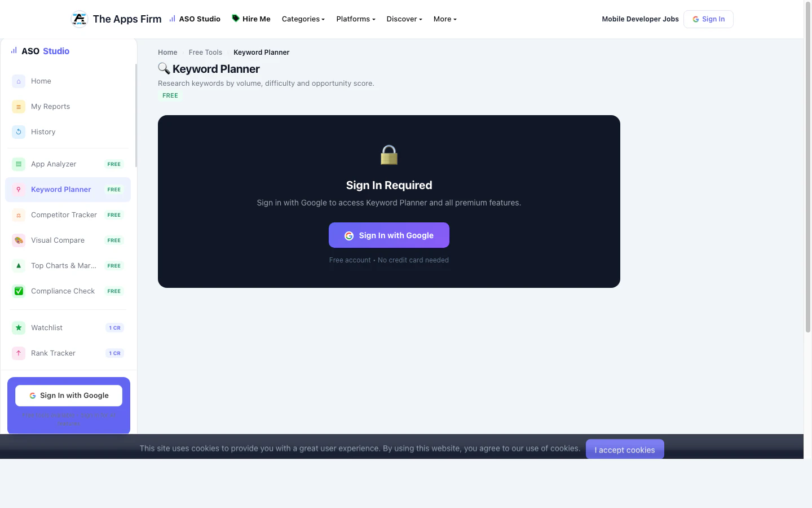
Task: Open History in sidebar
Action: click(68, 132)
